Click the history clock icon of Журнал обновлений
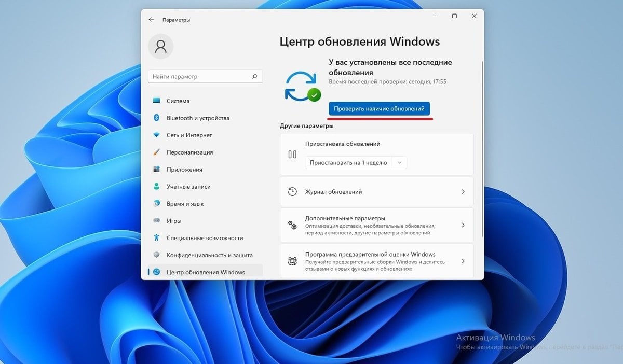This screenshot has height=364, width=623. (292, 192)
